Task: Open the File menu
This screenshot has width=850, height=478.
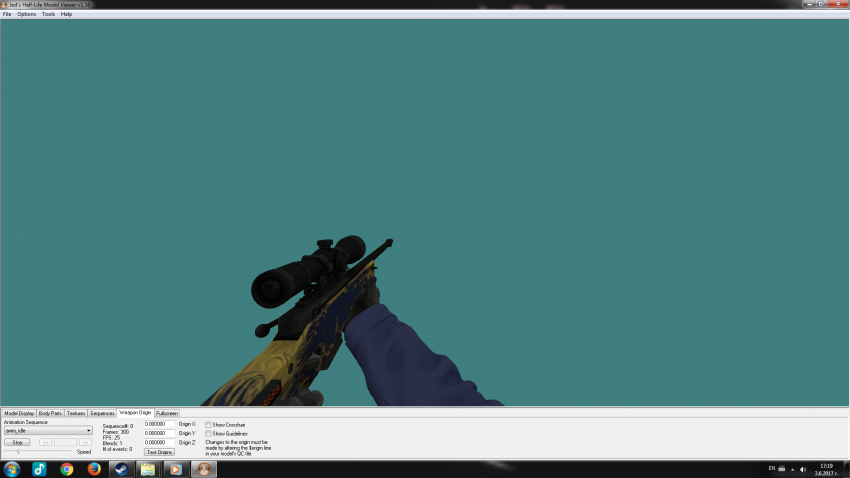Action: (7, 14)
